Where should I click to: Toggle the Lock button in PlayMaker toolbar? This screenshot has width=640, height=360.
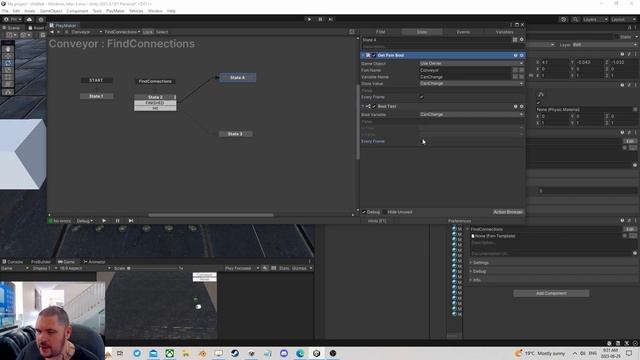point(148,32)
